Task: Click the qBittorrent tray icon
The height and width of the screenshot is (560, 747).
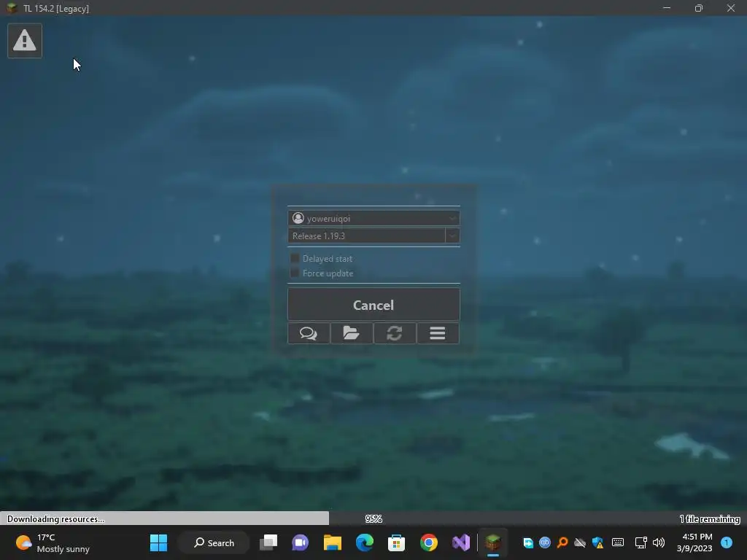Action: pyautogui.click(x=545, y=542)
